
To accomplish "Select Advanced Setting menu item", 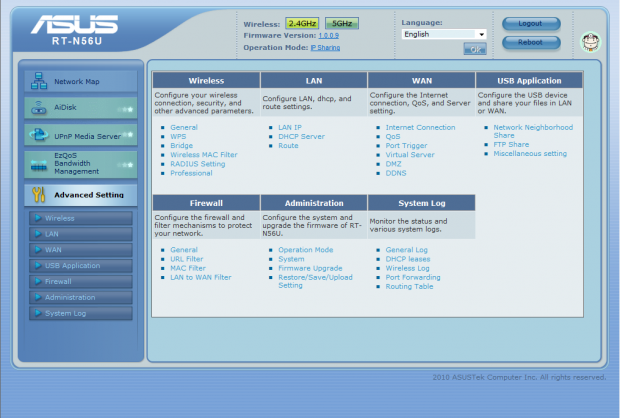I will 81,195.
